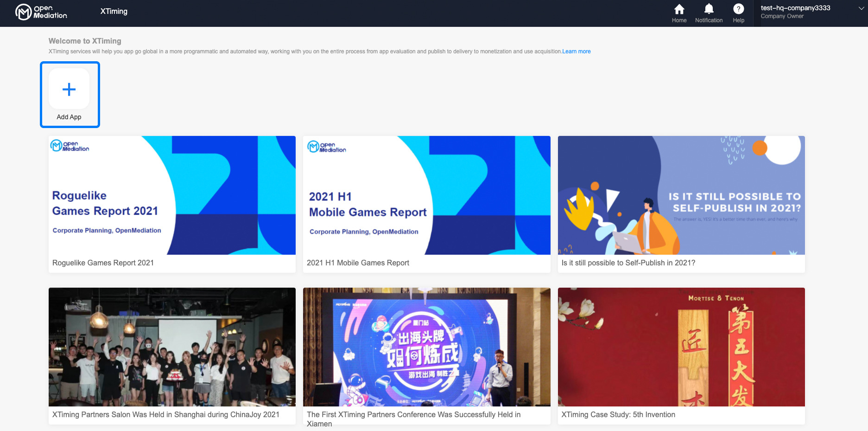Open the Notification bell
Image resolution: width=868 pixels, height=431 pixels.
[709, 9]
